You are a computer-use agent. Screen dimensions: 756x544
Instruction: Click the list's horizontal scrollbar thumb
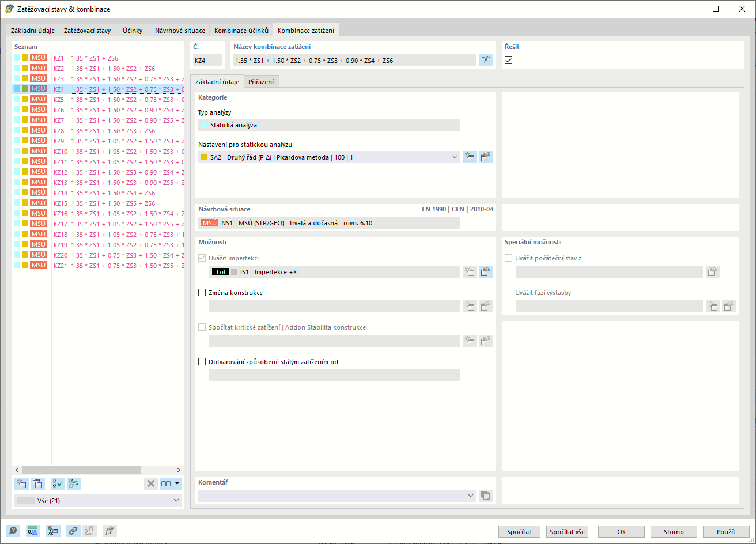81,470
